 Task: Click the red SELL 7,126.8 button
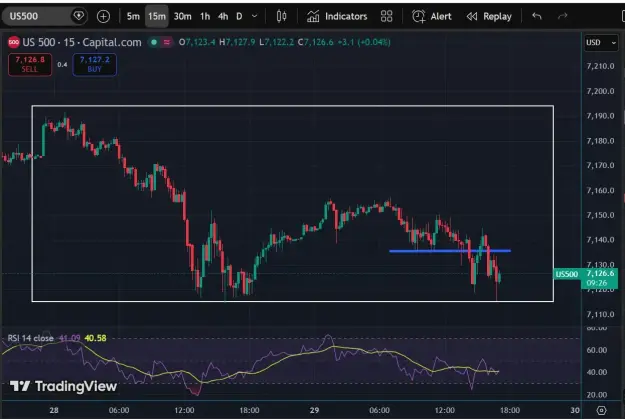[x=30, y=64]
